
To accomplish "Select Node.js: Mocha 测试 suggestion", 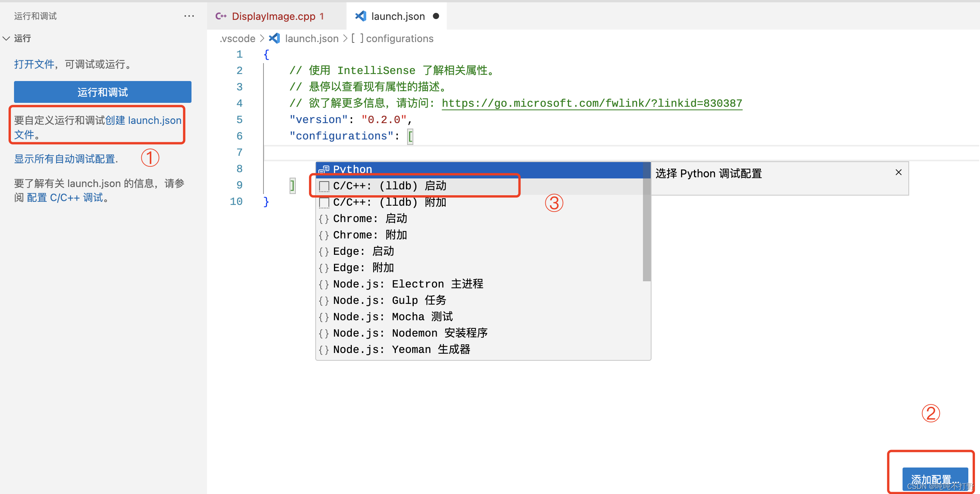I will [479, 317].
